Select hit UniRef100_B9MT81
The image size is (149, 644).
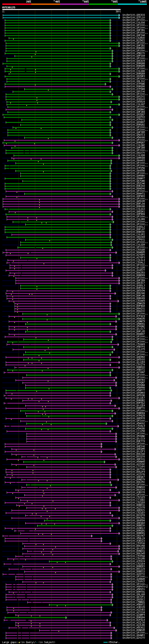134,592
